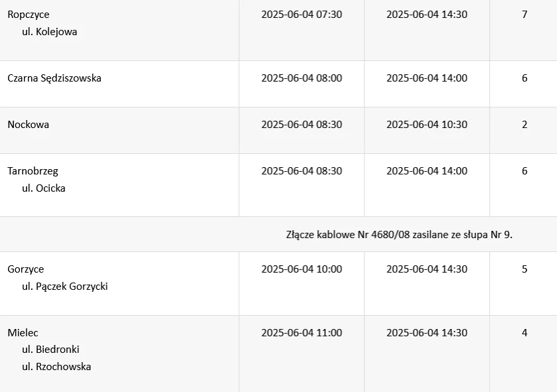The width and height of the screenshot is (557, 392).
Task: Click the Mielec location name
Action: [23, 333]
